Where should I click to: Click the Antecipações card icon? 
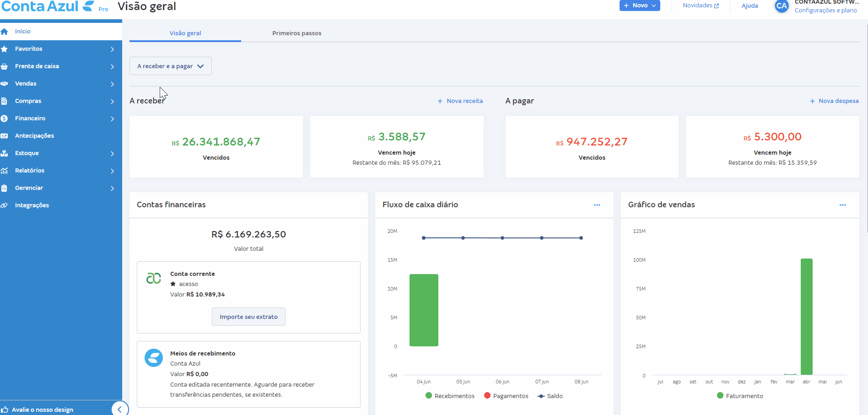tap(5, 136)
